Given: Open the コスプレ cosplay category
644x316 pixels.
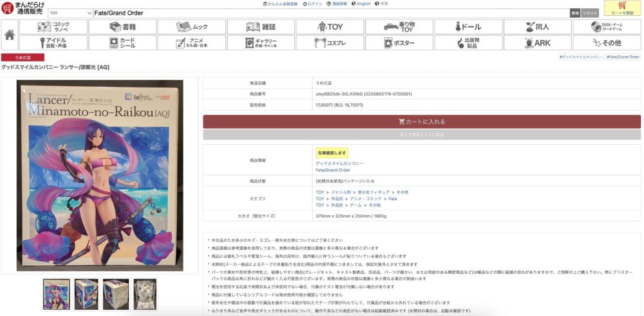Looking at the screenshot, I should click(x=330, y=43).
